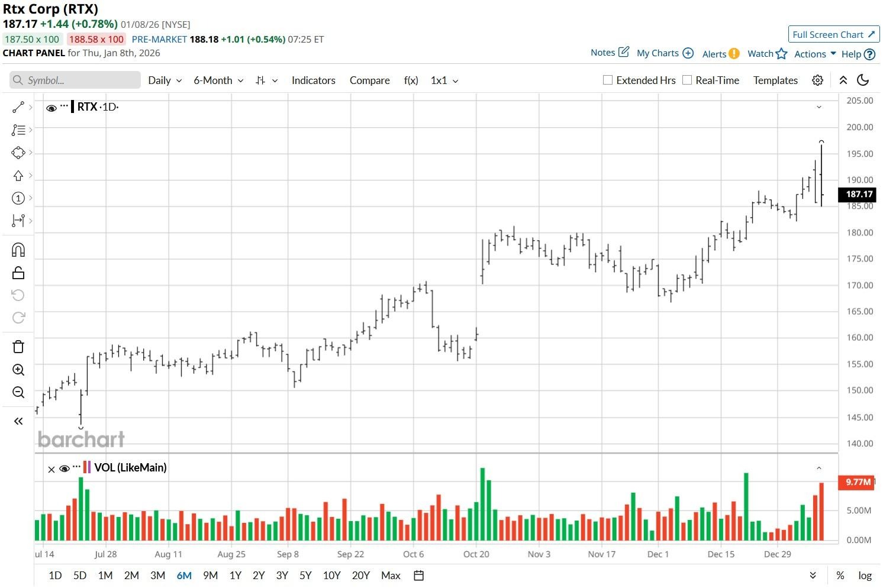Delete drawings with the trash icon
This screenshot has height=588, width=883.
coord(18,347)
